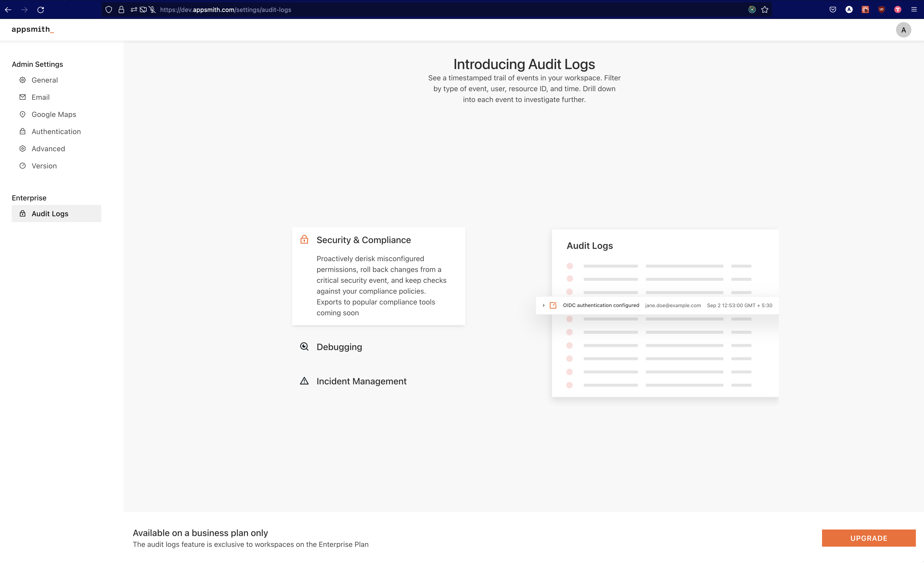The image size is (924, 562).
Task: Open the browser hamburger menu
Action: [914, 10]
